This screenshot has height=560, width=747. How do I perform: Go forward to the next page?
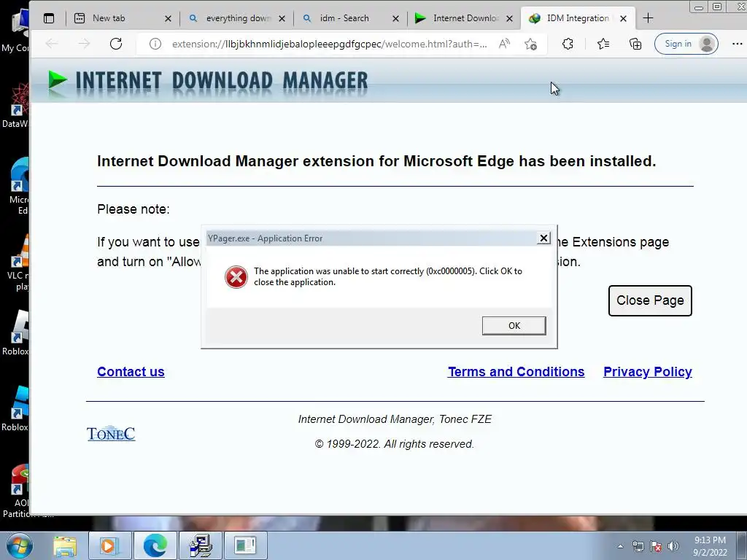coord(84,44)
